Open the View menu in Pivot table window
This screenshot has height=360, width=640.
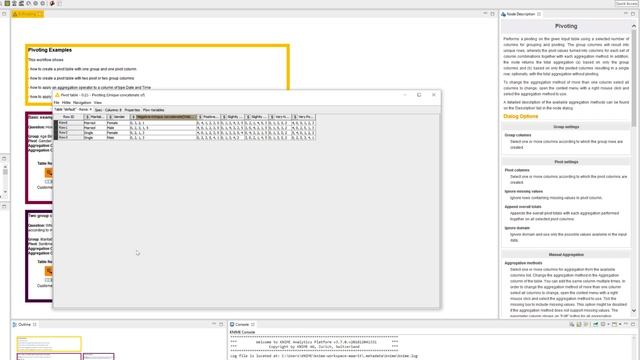coord(98,102)
